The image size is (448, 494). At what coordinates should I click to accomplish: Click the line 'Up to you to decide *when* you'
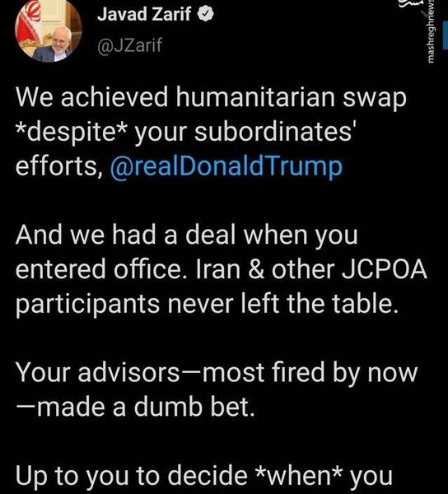[x=204, y=475]
